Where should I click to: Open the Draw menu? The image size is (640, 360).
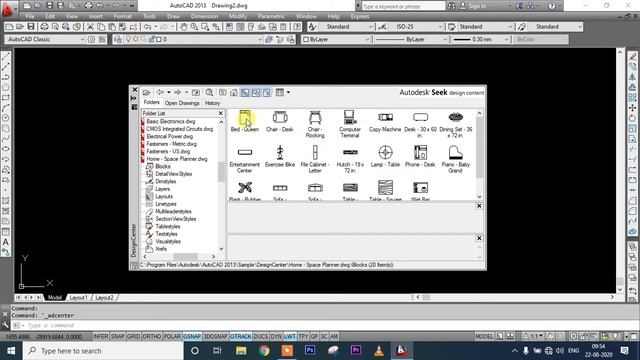coord(173,16)
